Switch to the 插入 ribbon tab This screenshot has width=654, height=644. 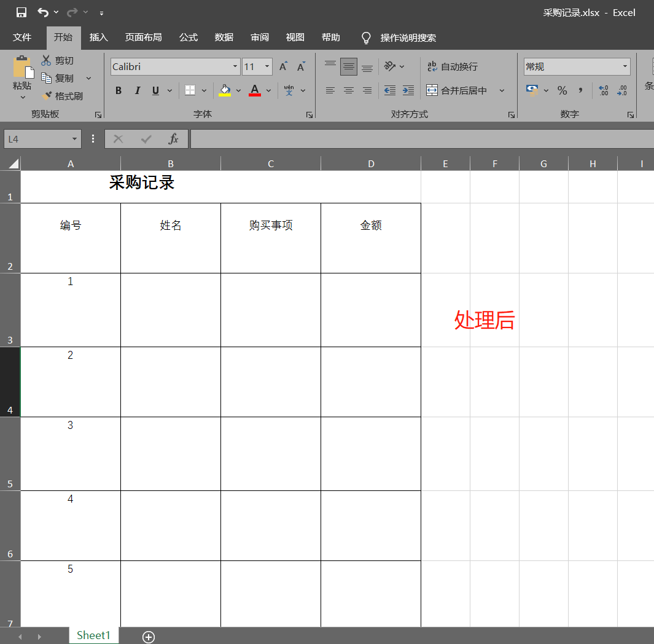pyautogui.click(x=98, y=37)
